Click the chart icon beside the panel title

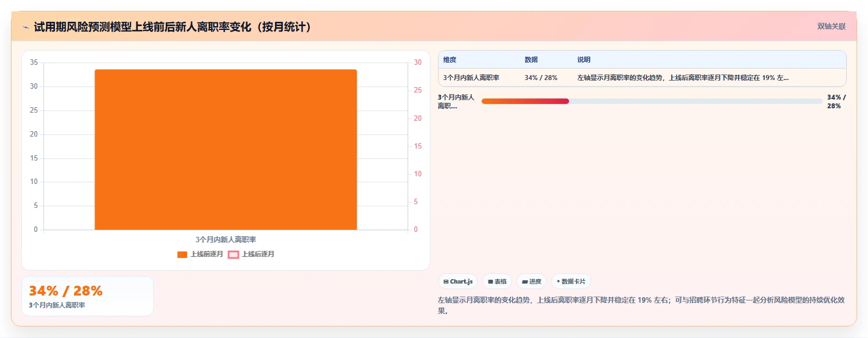26,27
